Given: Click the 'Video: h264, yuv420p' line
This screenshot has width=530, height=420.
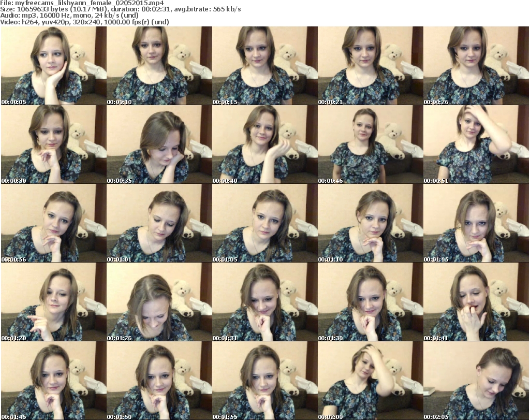Looking at the screenshot, I should pos(84,22).
